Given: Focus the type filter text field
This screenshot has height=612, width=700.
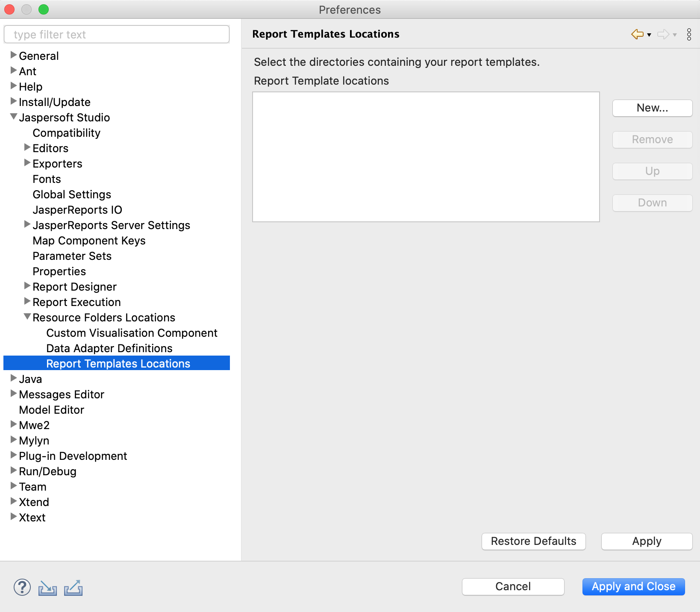Looking at the screenshot, I should 116,34.
